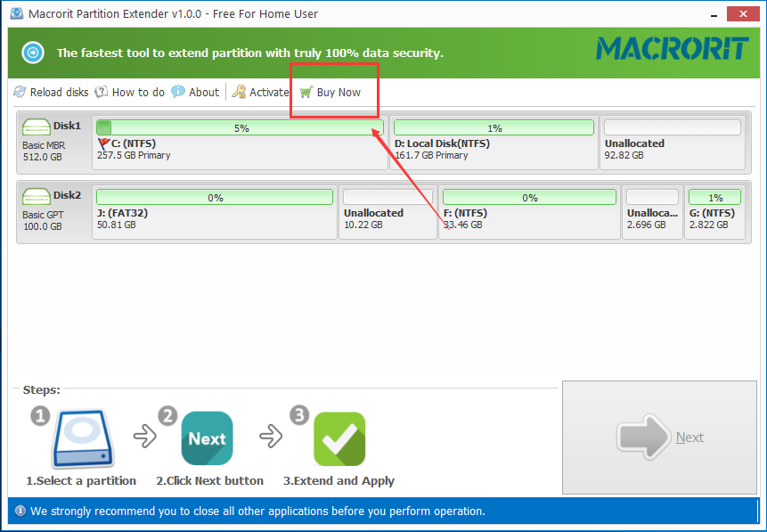Select the C: (NTFS) partition
This screenshot has height=532, width=767.
tap(239, 149)
